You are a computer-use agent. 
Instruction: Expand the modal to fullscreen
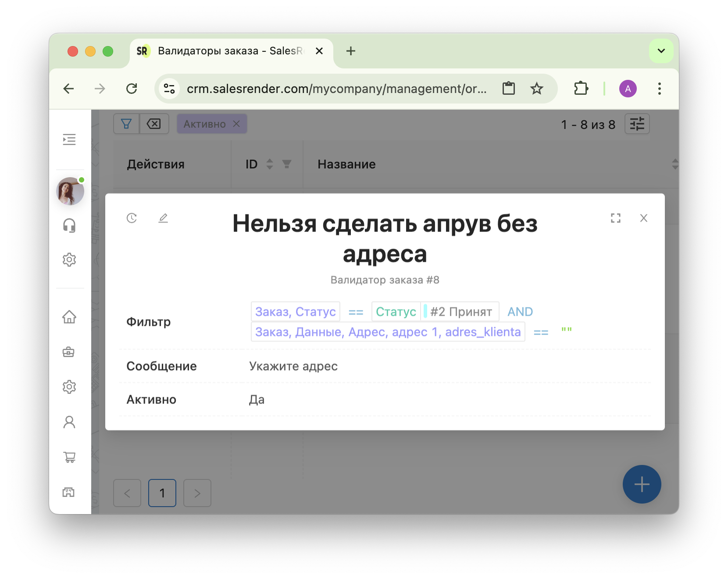pos(616,218)
